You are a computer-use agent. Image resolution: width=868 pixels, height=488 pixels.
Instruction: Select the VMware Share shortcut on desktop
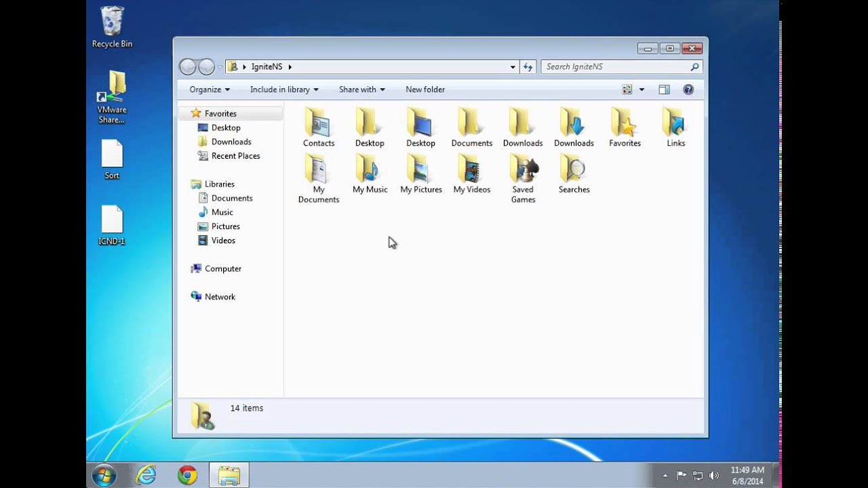point(112,97)
